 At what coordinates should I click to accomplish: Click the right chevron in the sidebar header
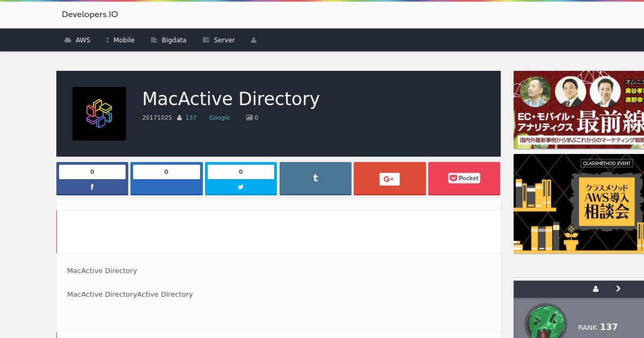click(x=618, y=289)
